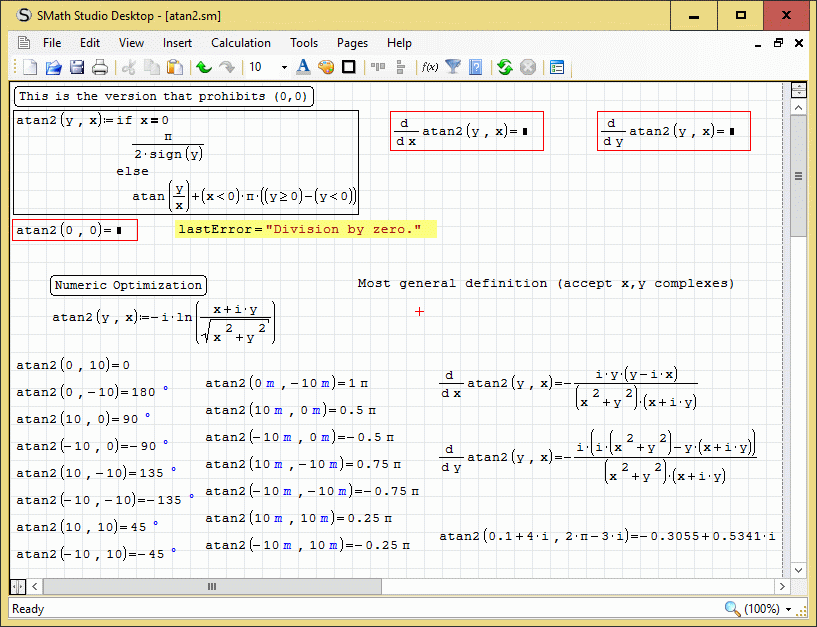Open the font size dropdown
Viewport: 817px width, 627px height.
pos(282,67)
